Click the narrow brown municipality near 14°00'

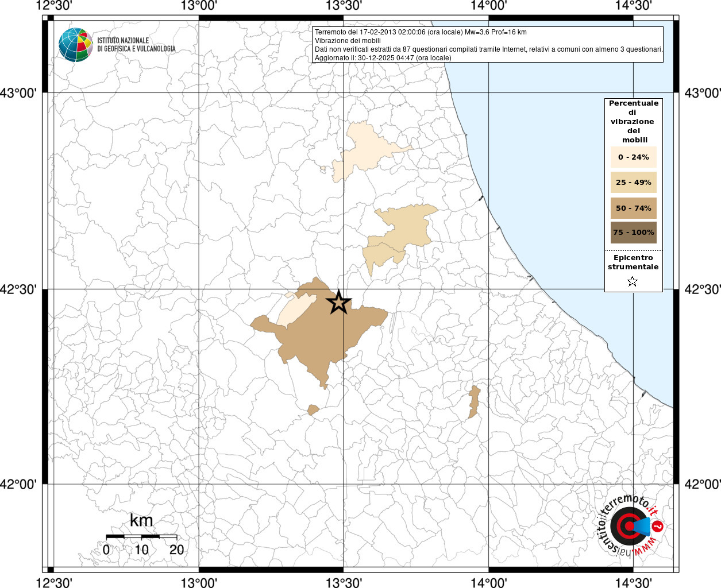475,401
